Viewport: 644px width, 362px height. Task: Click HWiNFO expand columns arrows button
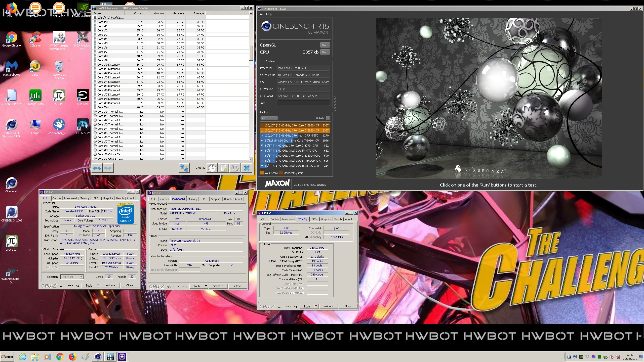[97, 168]
